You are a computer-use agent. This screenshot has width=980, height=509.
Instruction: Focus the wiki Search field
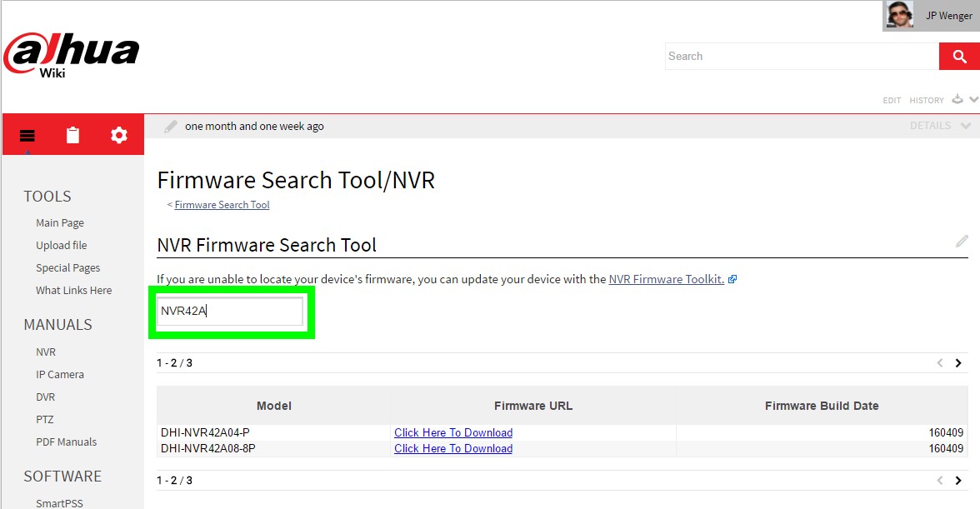[802, 56]
